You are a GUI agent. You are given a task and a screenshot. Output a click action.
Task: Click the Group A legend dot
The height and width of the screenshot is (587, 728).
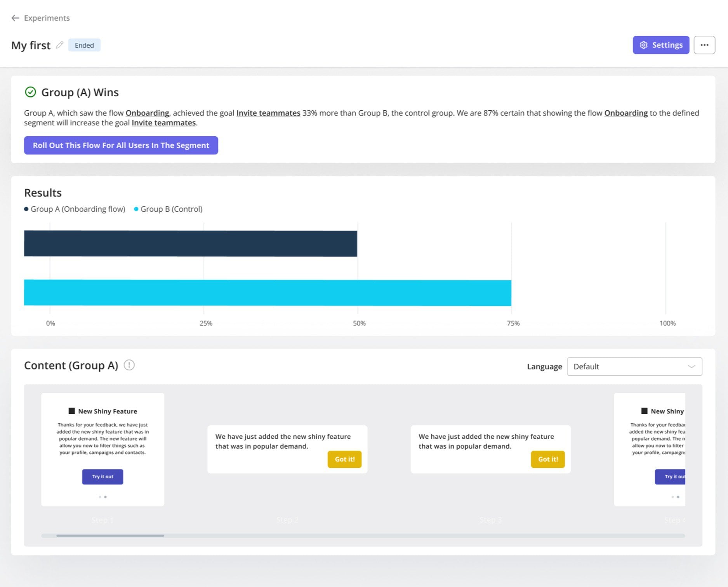click(x=26, y=209)
